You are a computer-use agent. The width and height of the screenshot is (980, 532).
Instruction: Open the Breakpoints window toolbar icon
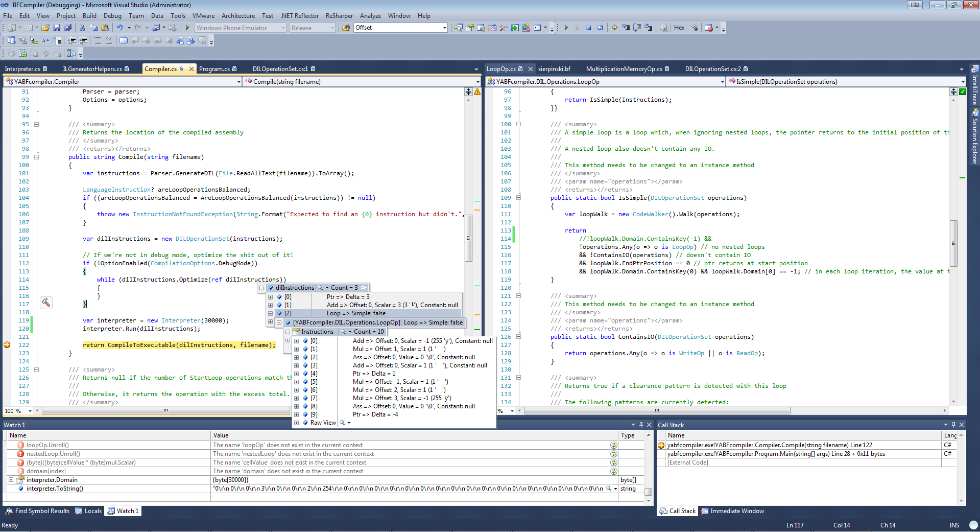click(x=708, y=28)
